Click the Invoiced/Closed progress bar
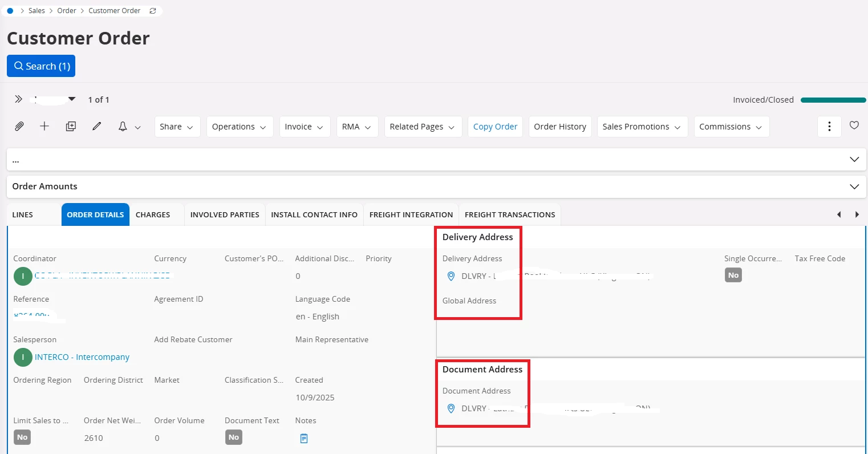 (833, 100)
